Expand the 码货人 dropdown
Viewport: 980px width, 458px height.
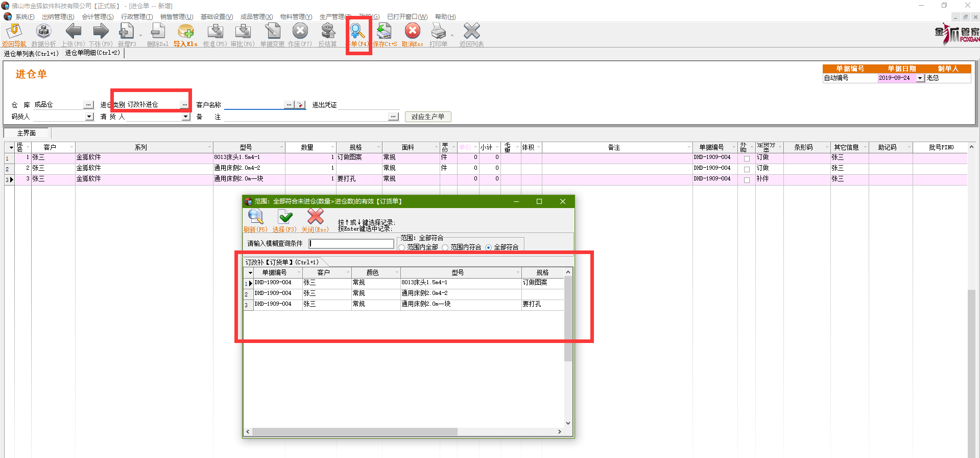[x=89, y=117]
